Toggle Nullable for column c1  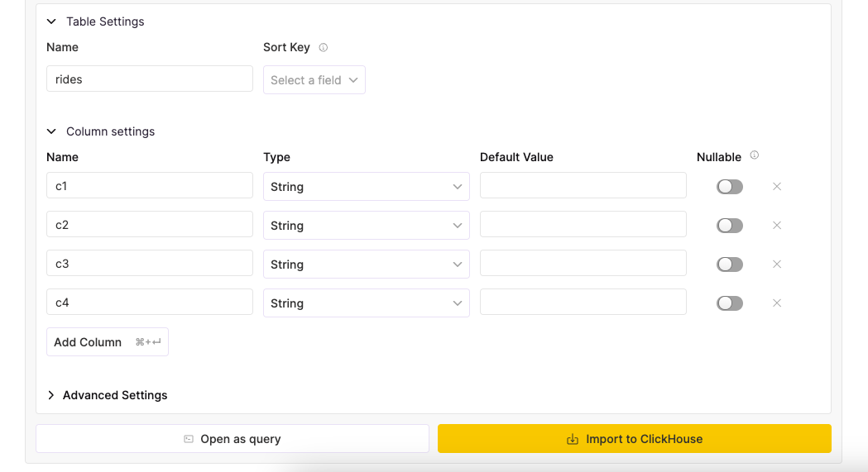click(x=730, y=187)
